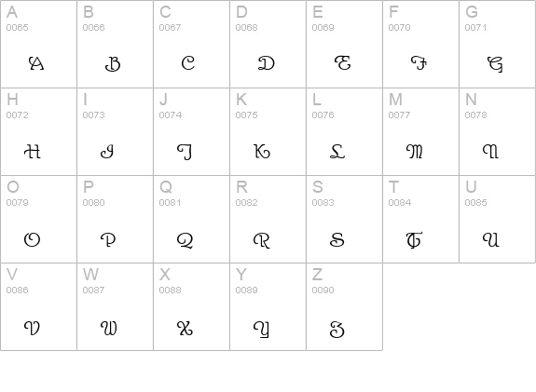Choose the swirly C glyph 0067
Image resolution: width=536 pixels, height=392 pixels.
click(188, 63)
